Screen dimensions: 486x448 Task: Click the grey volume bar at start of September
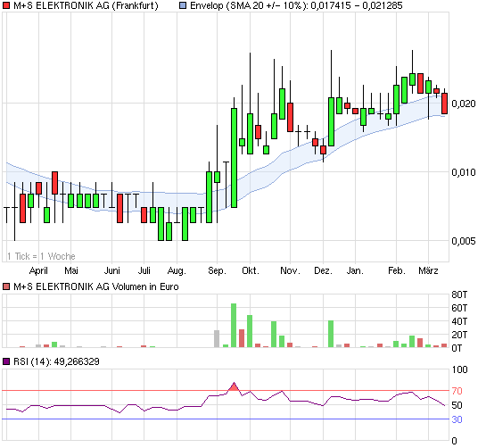click(217, 339)
